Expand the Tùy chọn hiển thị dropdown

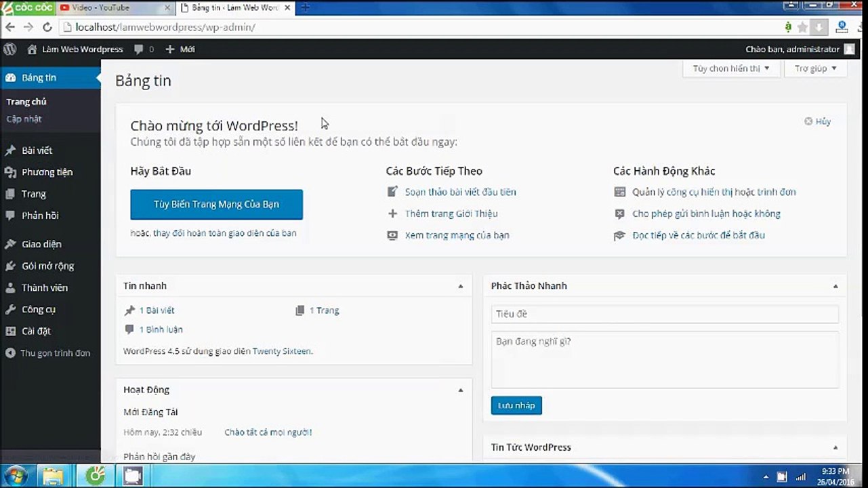coord(730,68)
